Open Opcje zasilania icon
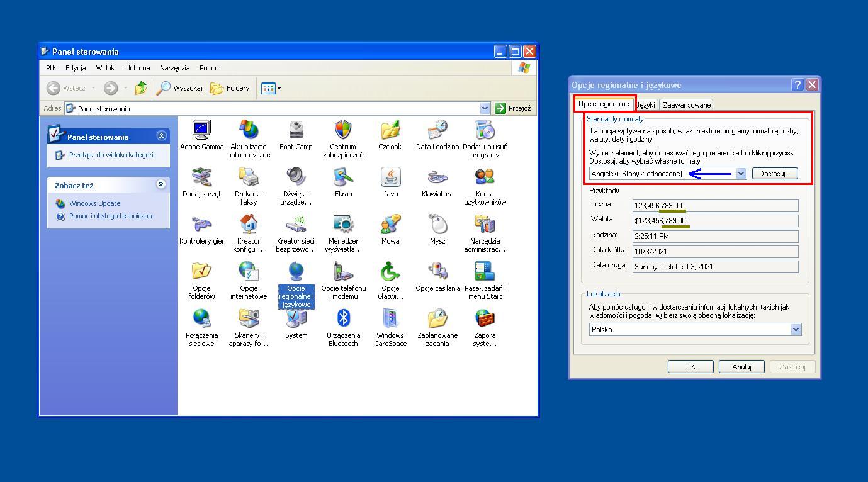The height and width of the screenshot is (482, 868). tap(437, 272)
